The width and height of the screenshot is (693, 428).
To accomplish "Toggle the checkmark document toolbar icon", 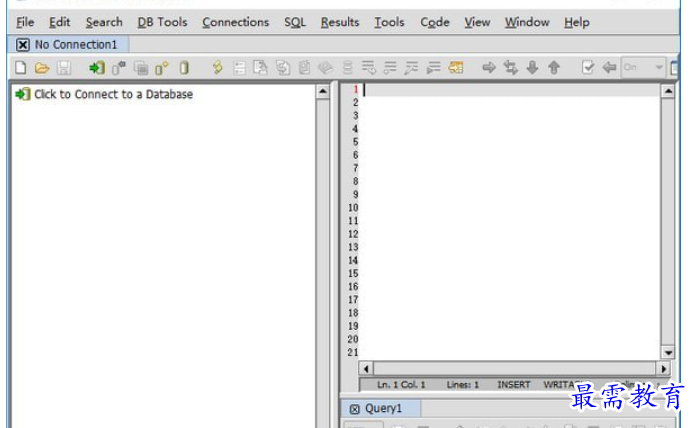I will pos(588,68).
